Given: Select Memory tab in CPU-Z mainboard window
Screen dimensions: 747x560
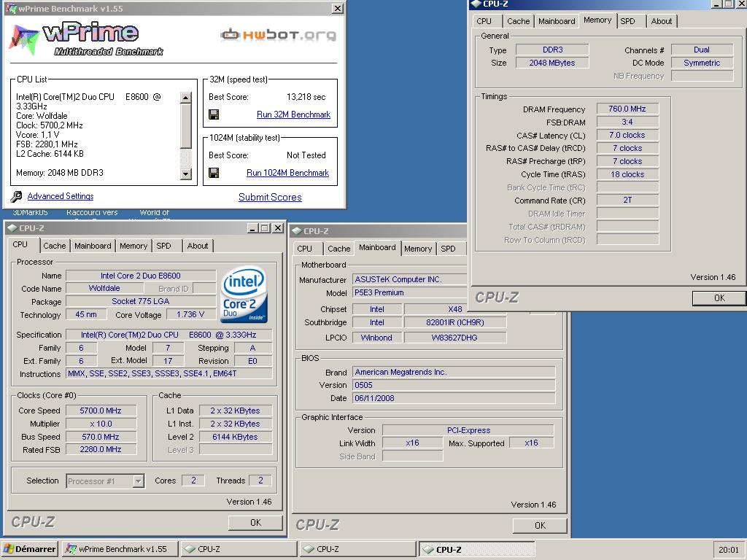Looking at the screenshot, I should (x=418, y=249).
